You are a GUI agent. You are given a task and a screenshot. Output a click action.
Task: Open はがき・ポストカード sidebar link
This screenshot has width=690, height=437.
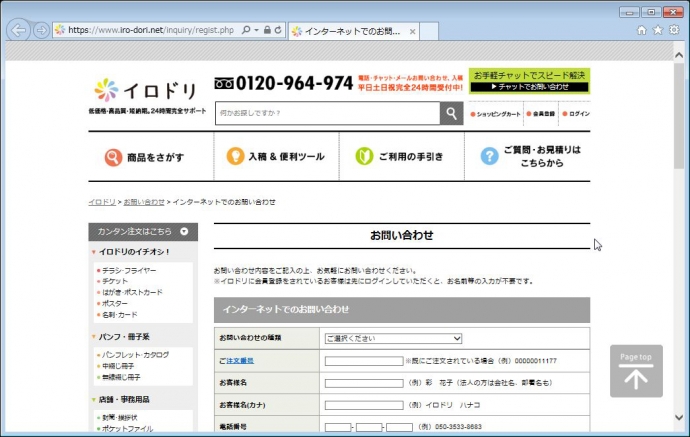tap(132, 292)
